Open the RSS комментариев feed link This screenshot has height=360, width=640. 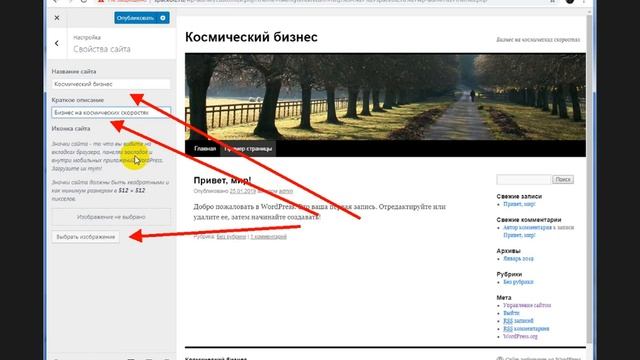(x=526, y=329)
